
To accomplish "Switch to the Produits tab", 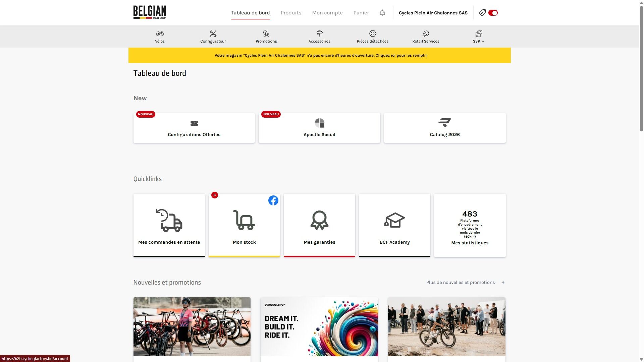I will [291, 13].
